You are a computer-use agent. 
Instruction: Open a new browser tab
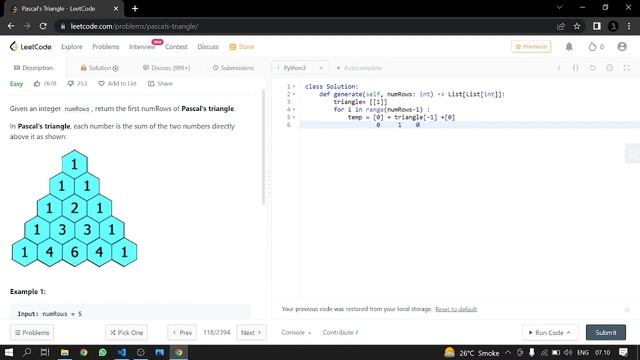click(135, 8)
